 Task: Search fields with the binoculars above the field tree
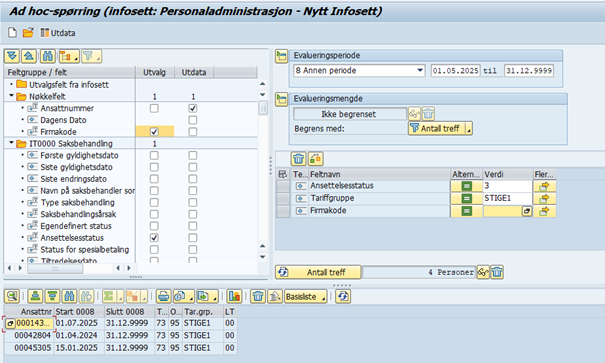click(x=47, y=56)
